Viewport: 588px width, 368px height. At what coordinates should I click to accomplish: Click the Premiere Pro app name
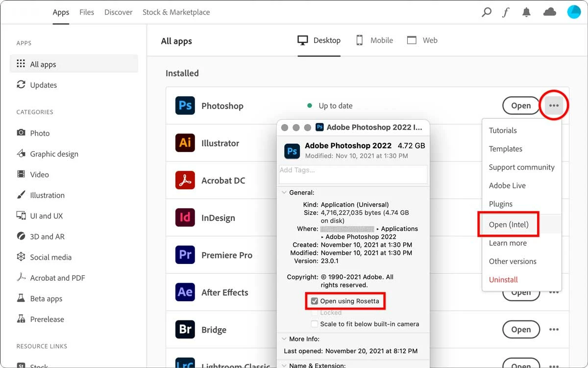pos(227,255)
